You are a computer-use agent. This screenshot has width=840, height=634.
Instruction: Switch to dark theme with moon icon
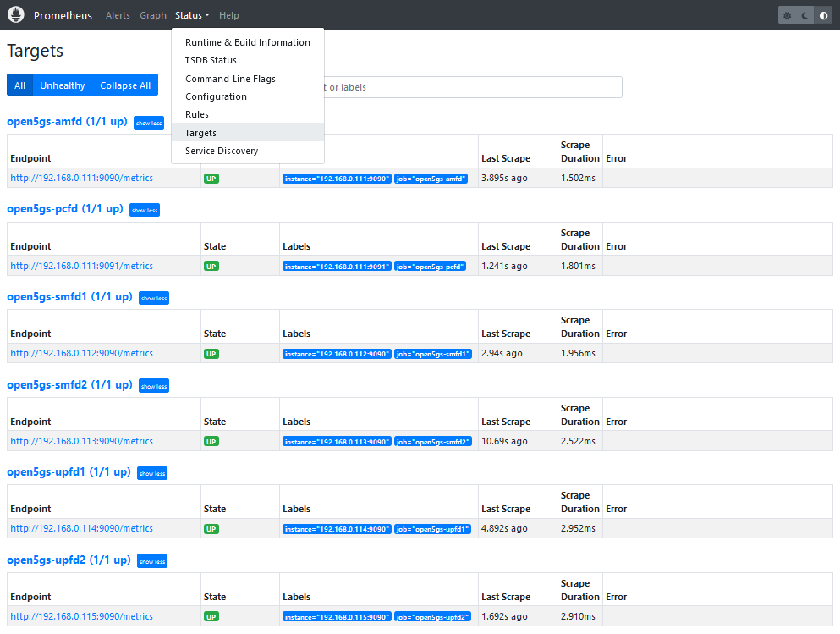pyautogui.click(x=805, y=15)
